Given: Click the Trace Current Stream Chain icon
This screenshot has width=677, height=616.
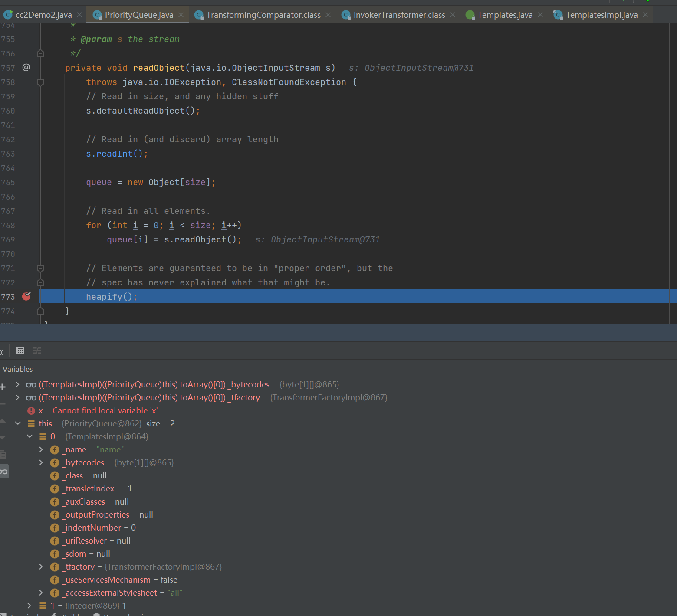Looking at the screenshot, I should (x=37, y=351).
